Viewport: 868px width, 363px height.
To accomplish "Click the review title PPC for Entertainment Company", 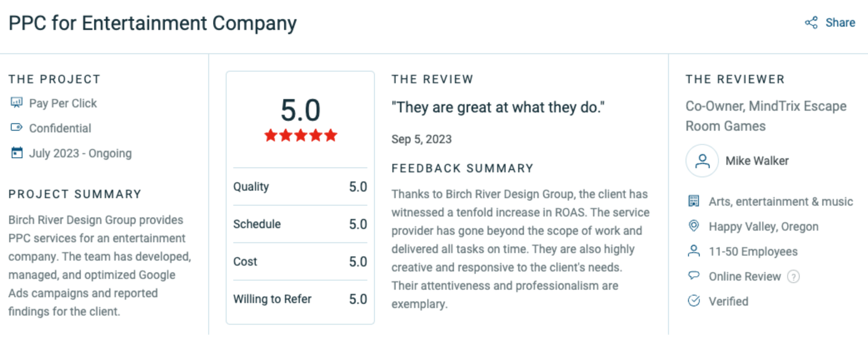I will 152,23.
